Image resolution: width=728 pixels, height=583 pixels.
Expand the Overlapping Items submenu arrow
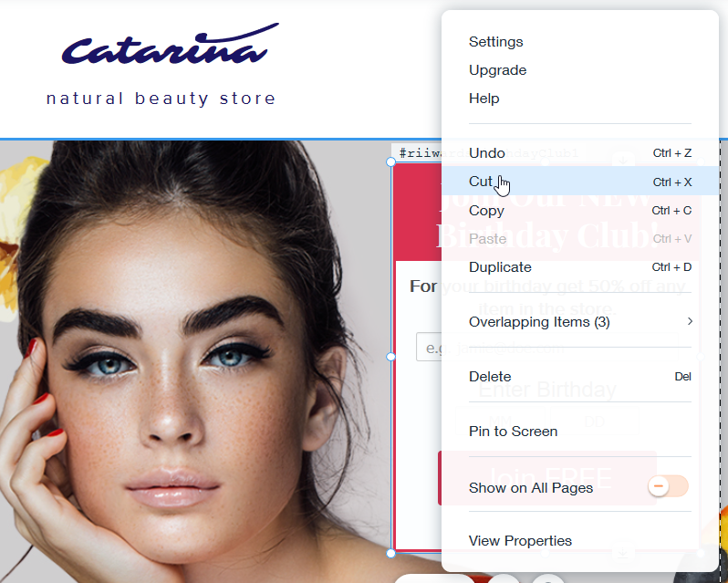[690, 321]
